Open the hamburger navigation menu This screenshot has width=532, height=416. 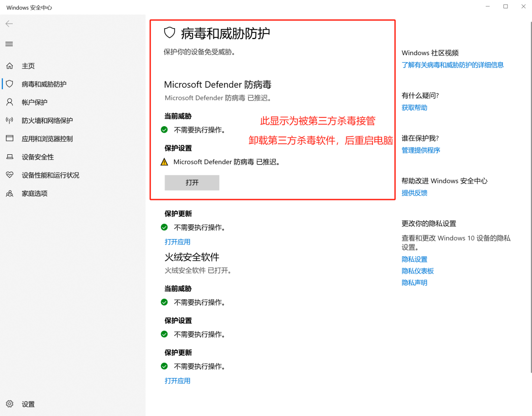pyautogui.click(x=9, y=44)
